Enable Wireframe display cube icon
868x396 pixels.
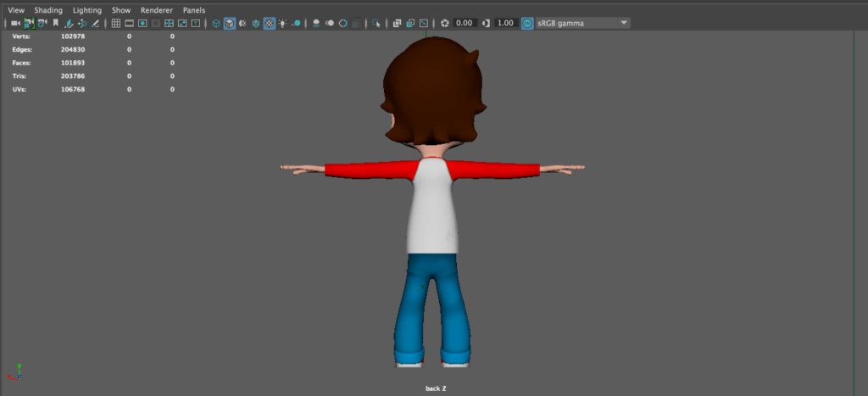tap(216, 23)
